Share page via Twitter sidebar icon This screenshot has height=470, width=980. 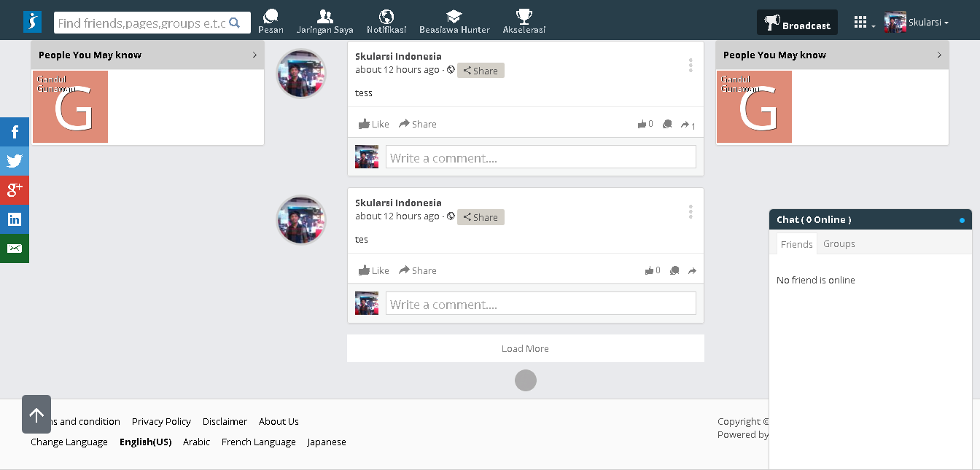click(x=15, y=161)
